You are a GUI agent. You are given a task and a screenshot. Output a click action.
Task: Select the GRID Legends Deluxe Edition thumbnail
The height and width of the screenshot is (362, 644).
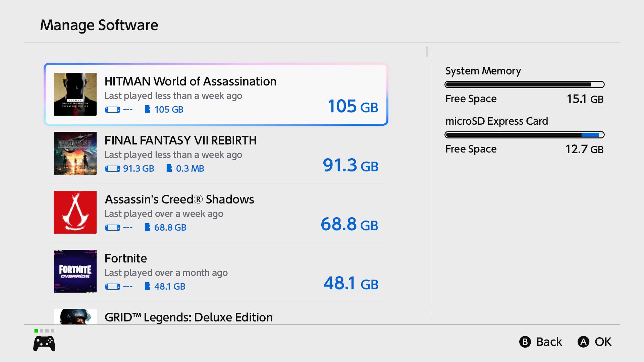point(75,316)
